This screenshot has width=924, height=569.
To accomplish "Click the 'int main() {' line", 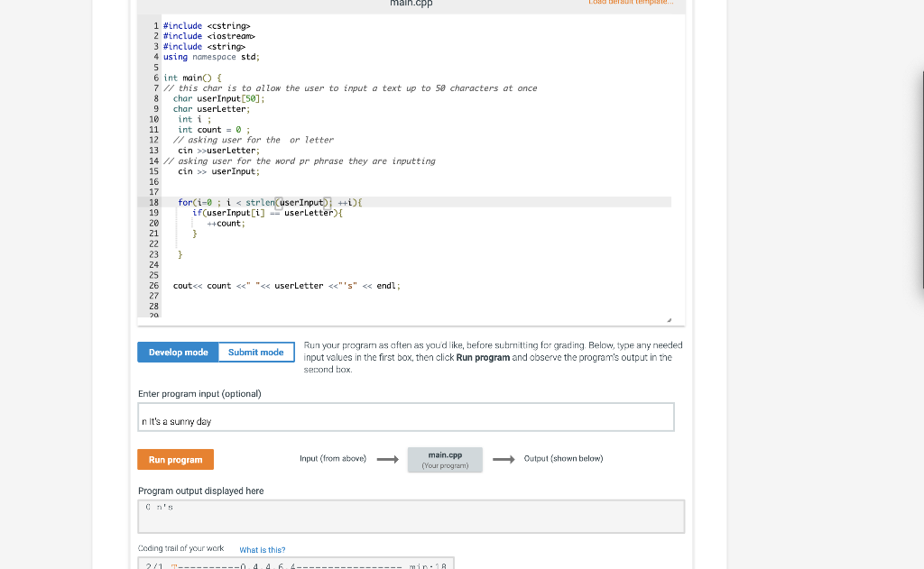I will coord(193,78).
